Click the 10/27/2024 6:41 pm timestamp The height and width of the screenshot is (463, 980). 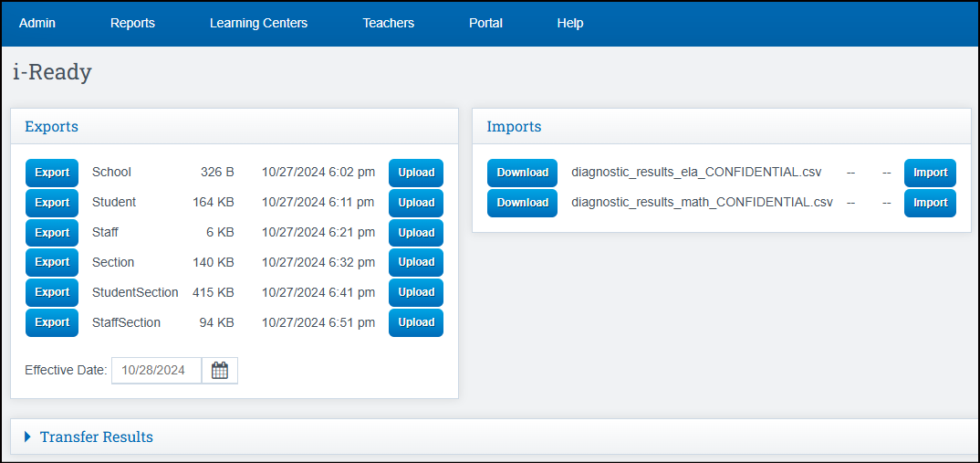(x=318, y=292)
